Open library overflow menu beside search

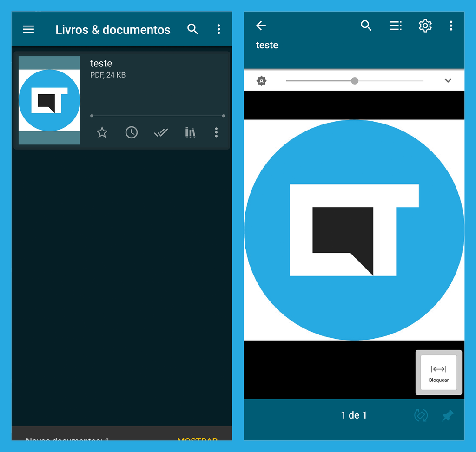tap(218, 29)
